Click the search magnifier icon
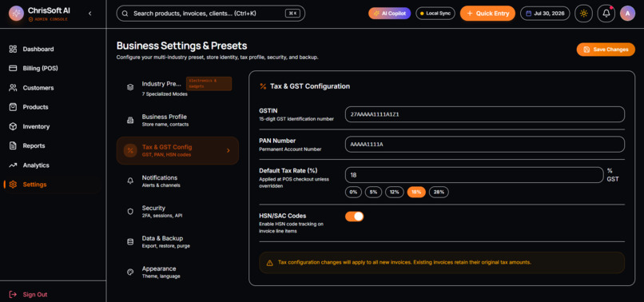Image resolution: width=644 pixels, height=302 pixels. point(125,13)
